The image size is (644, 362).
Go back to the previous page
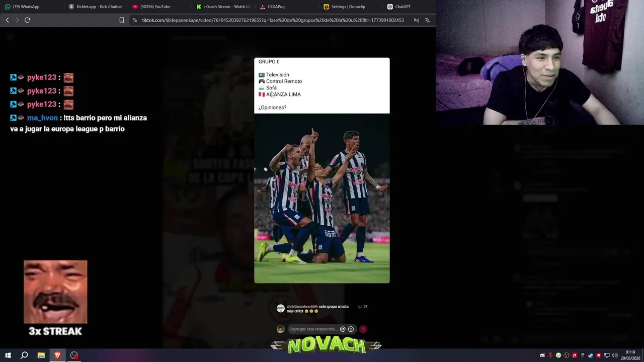click(7, 20)
